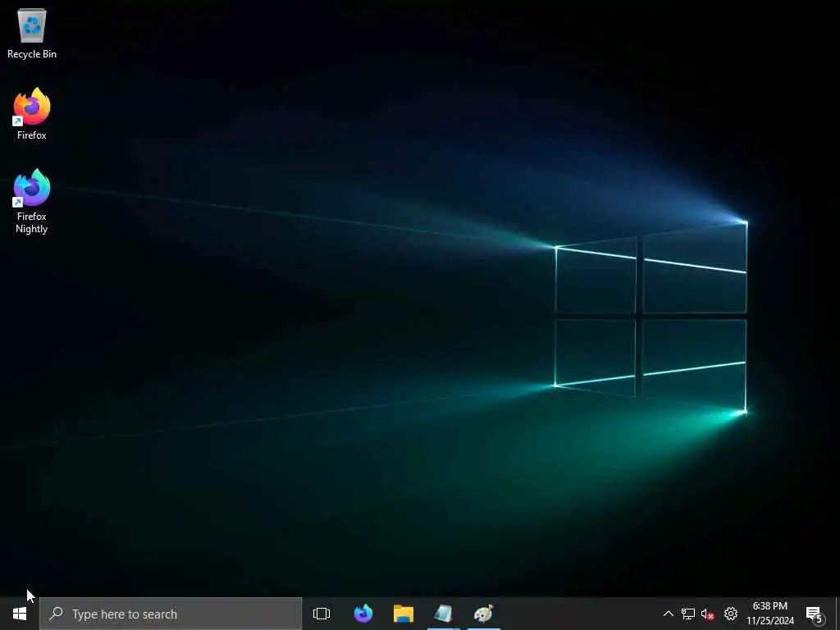Open the Action Center notifications icon

815,614
